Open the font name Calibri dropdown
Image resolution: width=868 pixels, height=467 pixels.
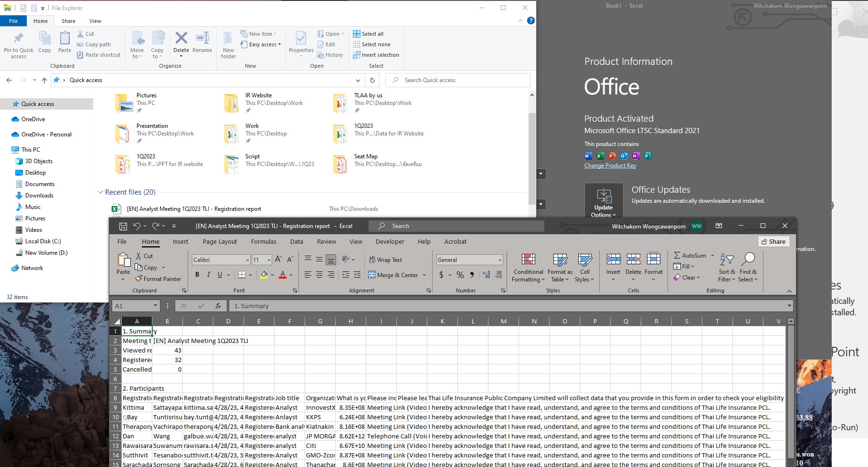click(247, 260)
